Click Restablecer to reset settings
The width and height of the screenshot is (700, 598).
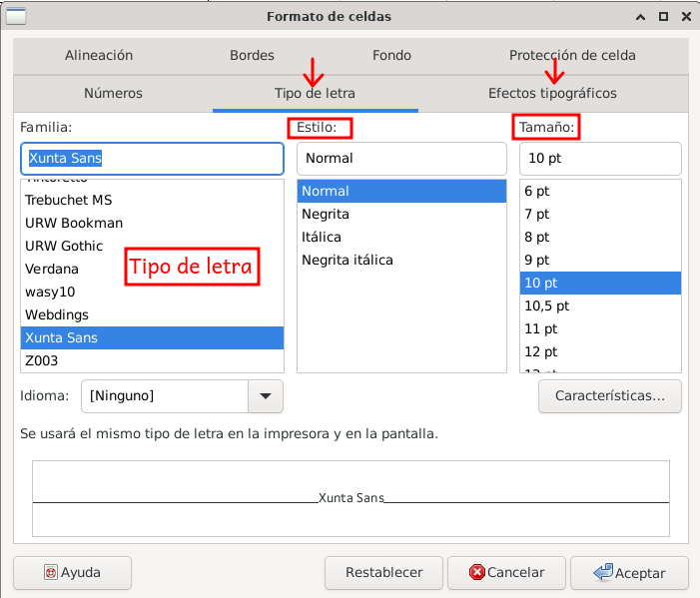pos(383,573)
